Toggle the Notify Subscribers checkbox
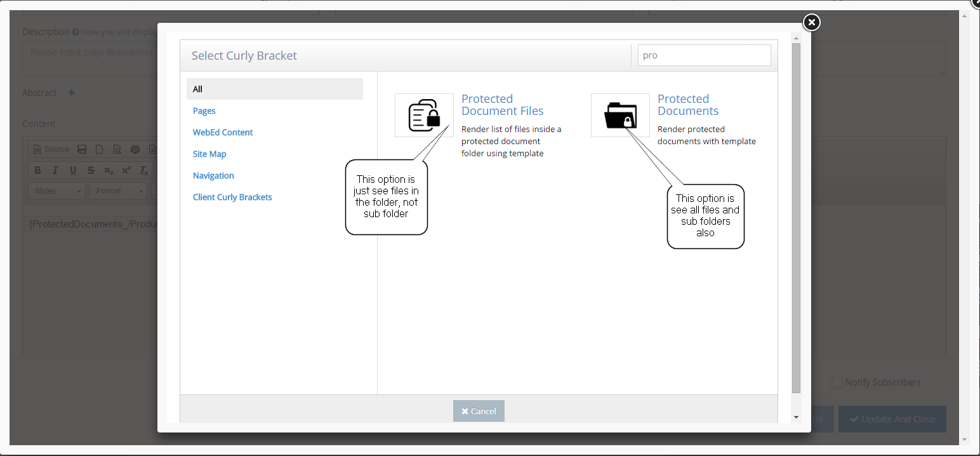This screenshot has width=980, height=456. 837,382
